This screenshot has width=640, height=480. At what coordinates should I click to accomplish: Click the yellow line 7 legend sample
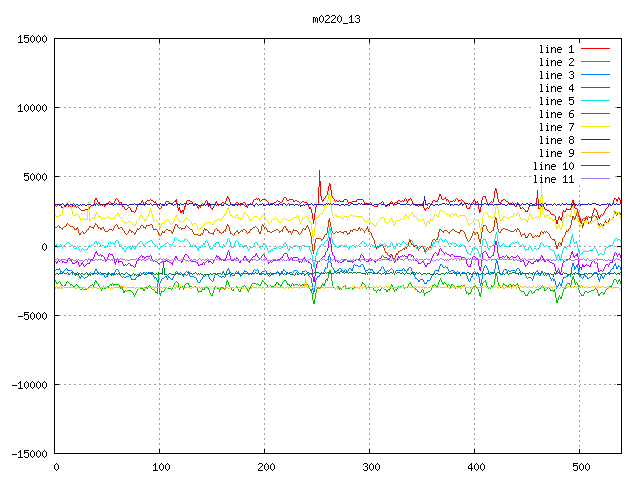pos(595,127)
